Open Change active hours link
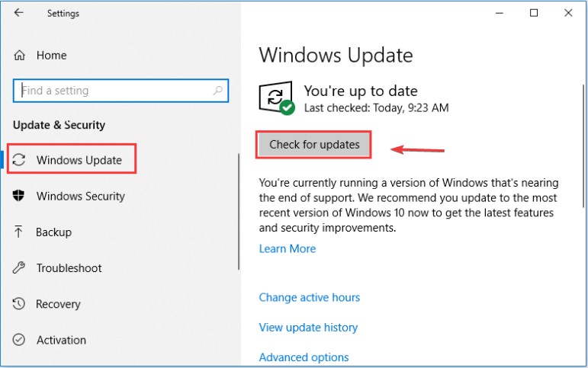The height and width of the screenshot is (368, 588). coord(309,297)
